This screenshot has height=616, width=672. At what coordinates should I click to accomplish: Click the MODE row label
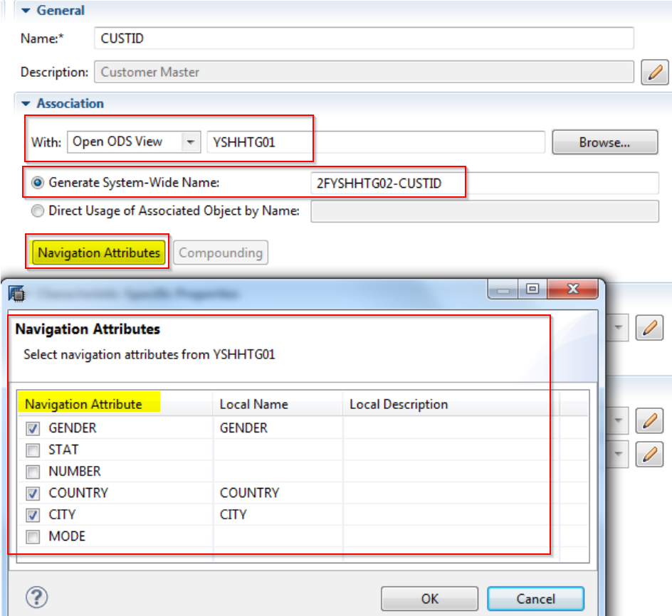[67, 536]
